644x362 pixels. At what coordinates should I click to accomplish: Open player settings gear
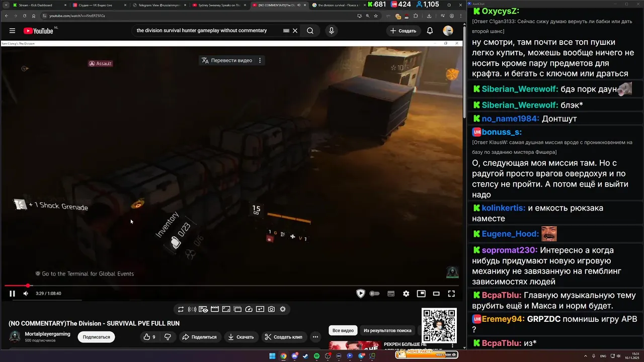click(x=406, y=294)
